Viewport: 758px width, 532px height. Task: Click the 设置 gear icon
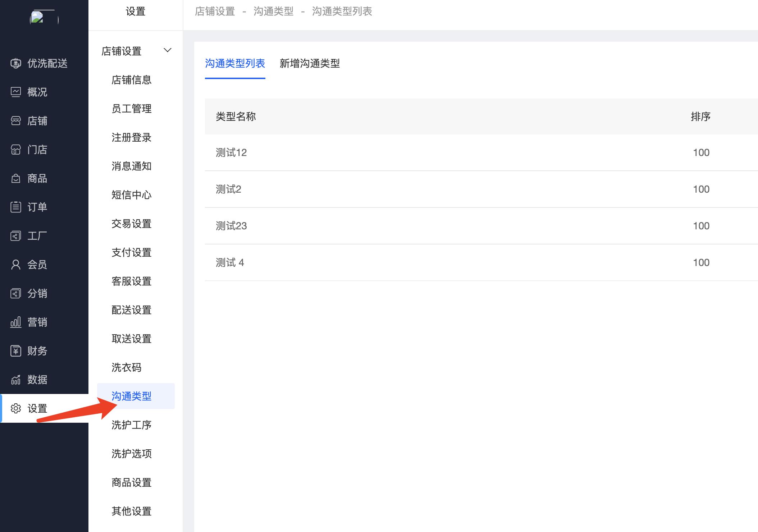point(15,408)
